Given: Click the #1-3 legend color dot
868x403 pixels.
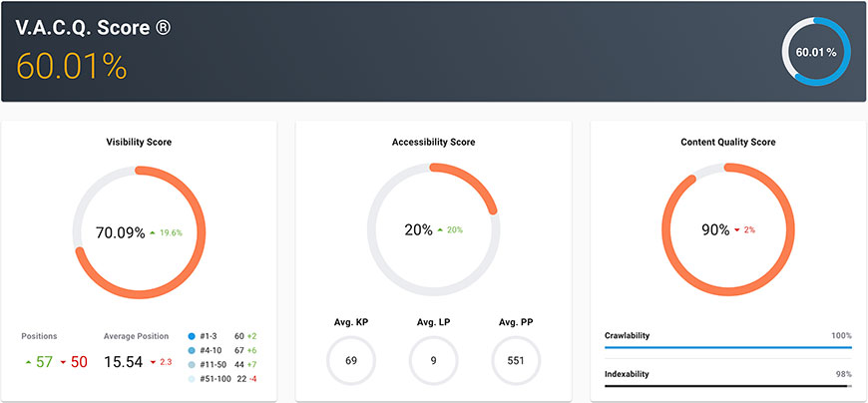Looking at the screenshot, I should tap(192, 336).
